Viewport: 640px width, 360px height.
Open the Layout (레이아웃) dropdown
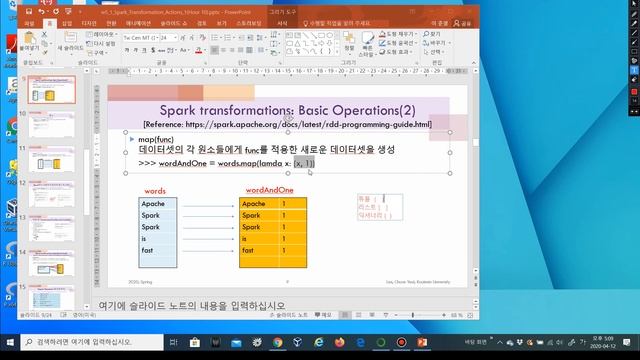tap(102, 34)
